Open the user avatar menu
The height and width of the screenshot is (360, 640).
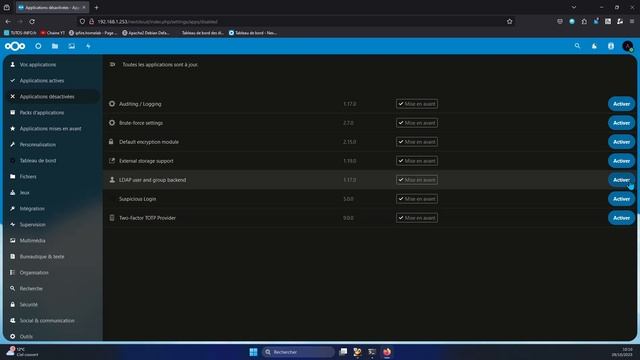point(628,46)
